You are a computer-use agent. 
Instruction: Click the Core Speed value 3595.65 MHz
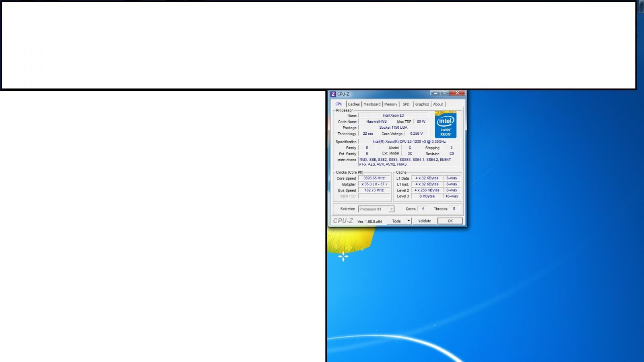point(374,178)
